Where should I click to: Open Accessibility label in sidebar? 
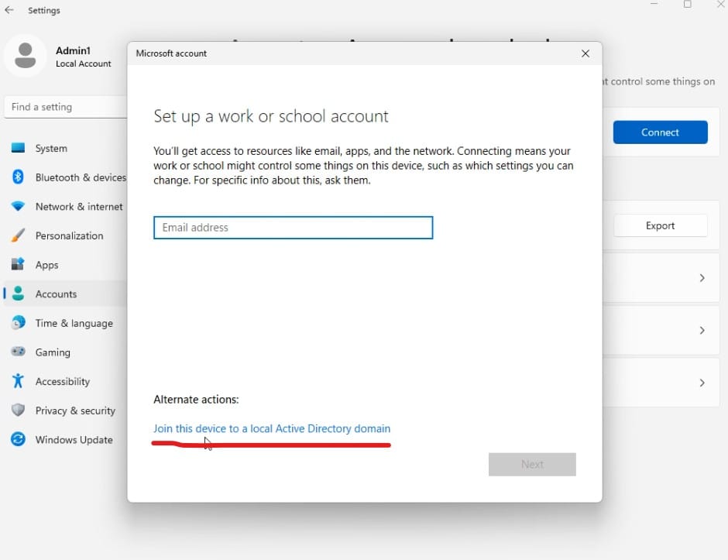tap(63, 382)
